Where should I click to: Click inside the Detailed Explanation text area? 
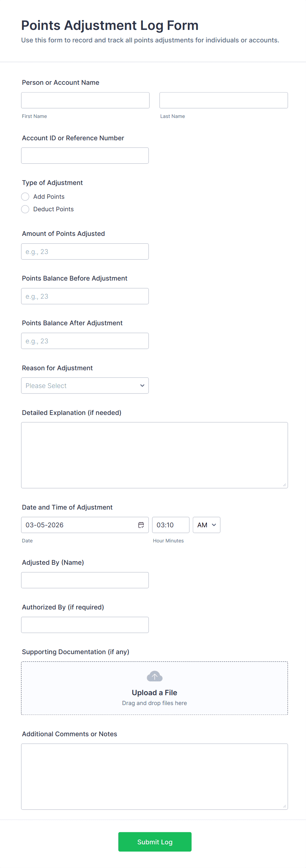click(x=154, y=455)
